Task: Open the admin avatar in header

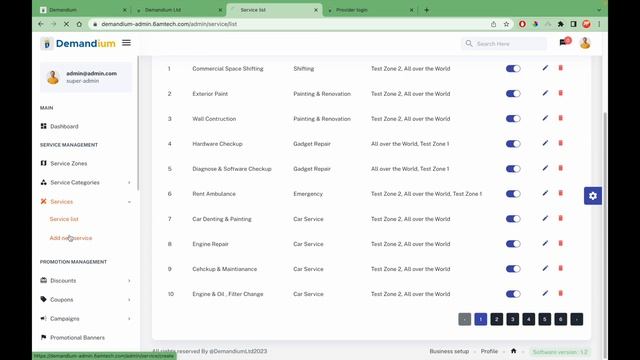Action: click(x=585, y=43)
